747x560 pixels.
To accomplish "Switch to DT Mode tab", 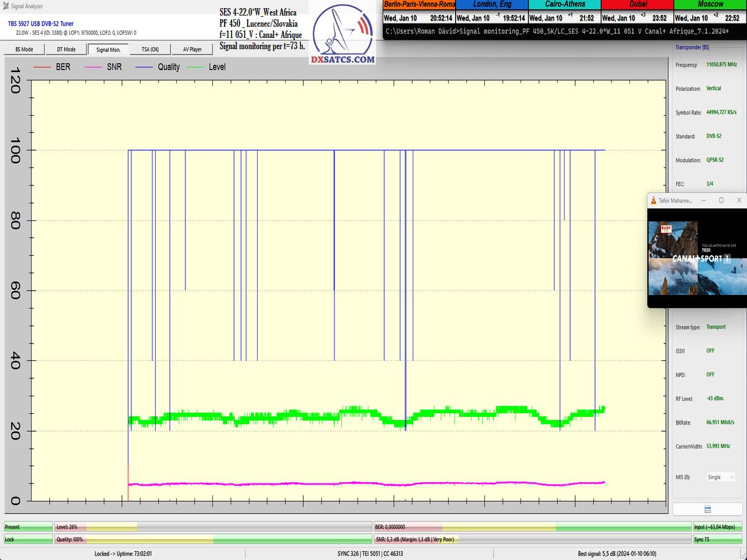I will point(66,49).
